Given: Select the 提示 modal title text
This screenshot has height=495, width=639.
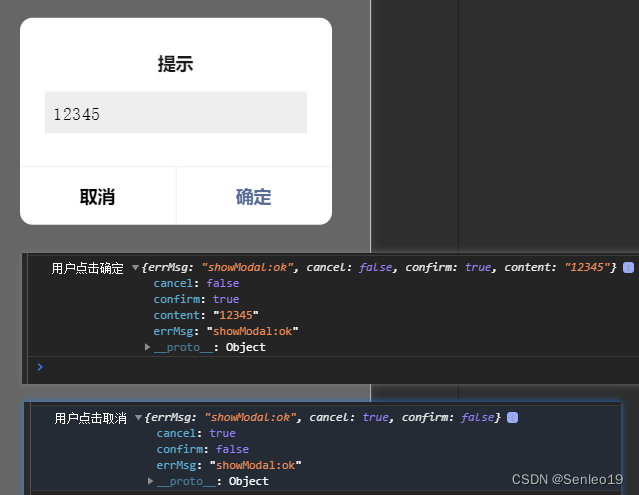Looking at the screenshot, I should (x=176, y=64).
